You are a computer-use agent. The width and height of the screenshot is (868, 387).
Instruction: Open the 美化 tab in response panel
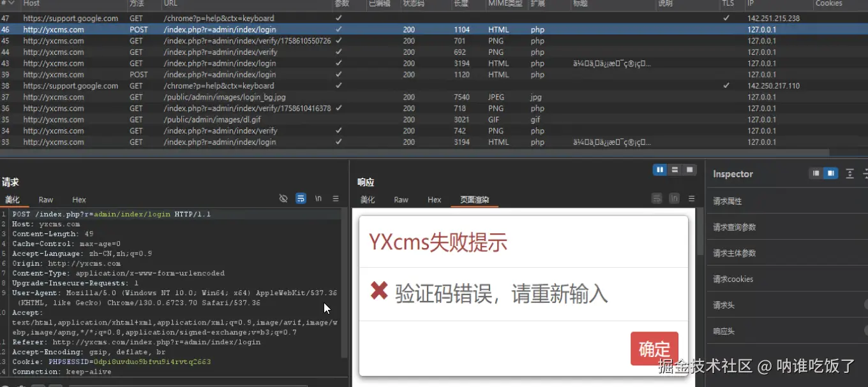[x=368, y=200]
